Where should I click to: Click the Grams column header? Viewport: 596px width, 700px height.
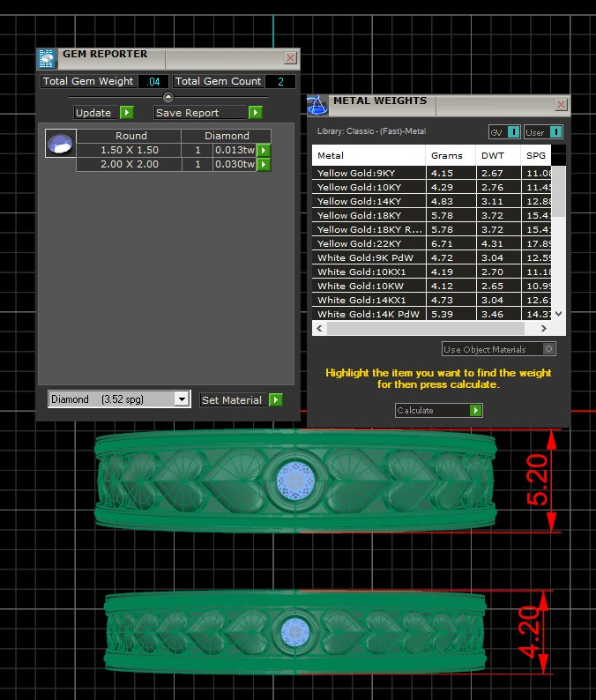tap(451, 155)
